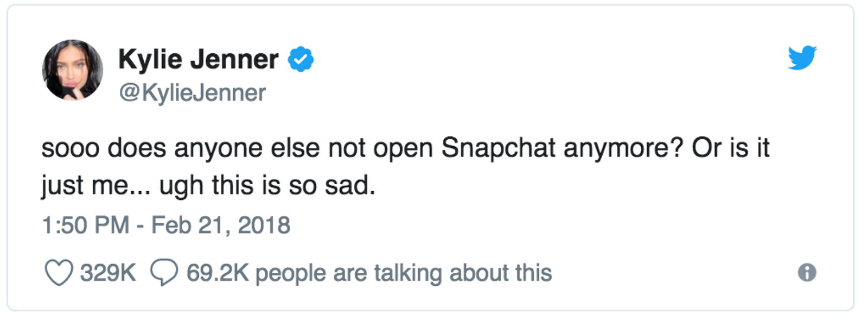This screenshot has height=320, width=868.
Task: Click the 69.2K replies number
Action: pos(217,273)
